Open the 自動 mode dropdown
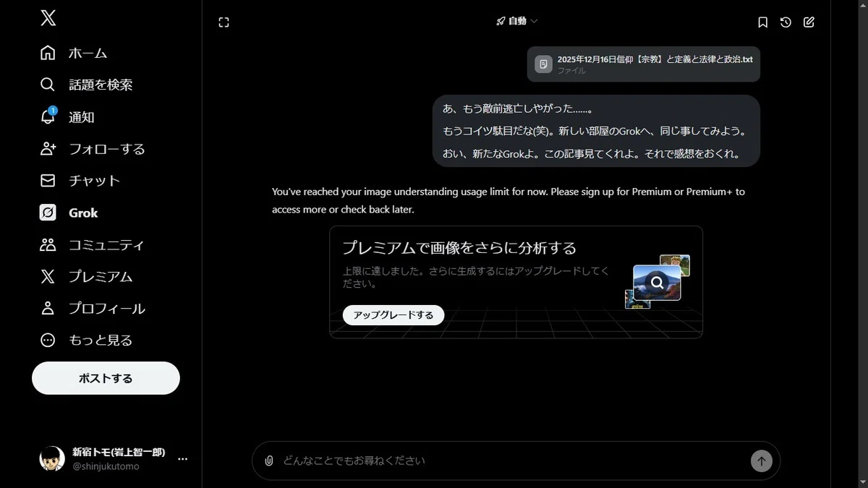Screen dimensions: 868x488 click(x=516, y=22)
